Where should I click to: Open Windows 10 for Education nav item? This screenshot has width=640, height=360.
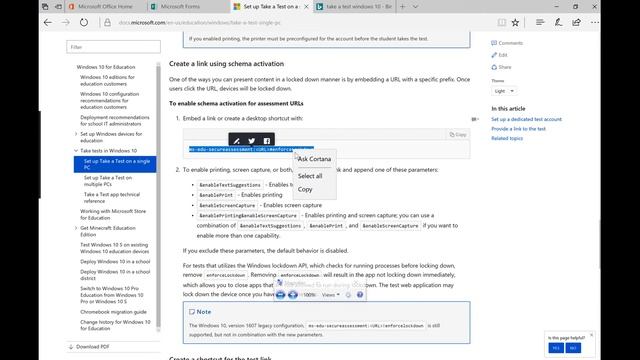(106, 67)
